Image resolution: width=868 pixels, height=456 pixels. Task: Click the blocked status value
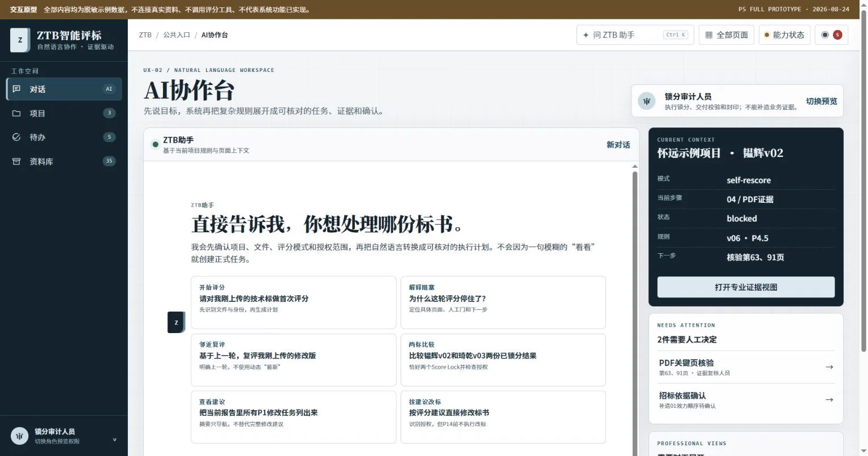point(742,219)
